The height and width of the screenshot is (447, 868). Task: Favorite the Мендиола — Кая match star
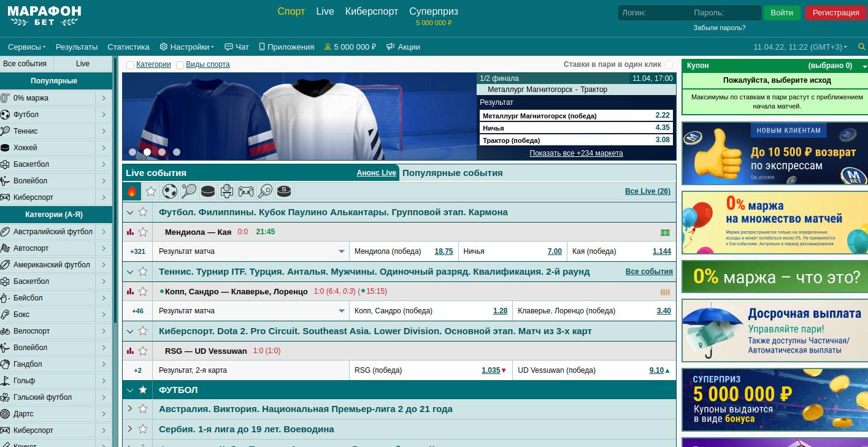(143, 232)
